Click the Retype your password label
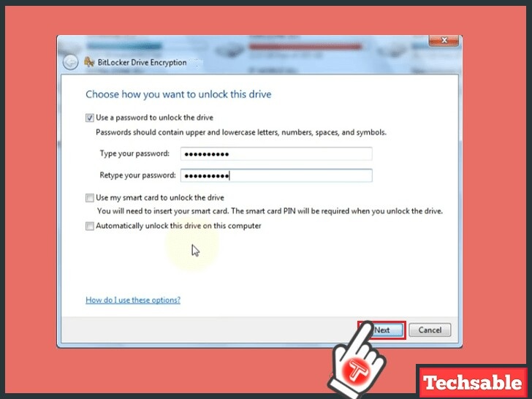The height and width of the screenshot is (399, 532). pos(137,175)
